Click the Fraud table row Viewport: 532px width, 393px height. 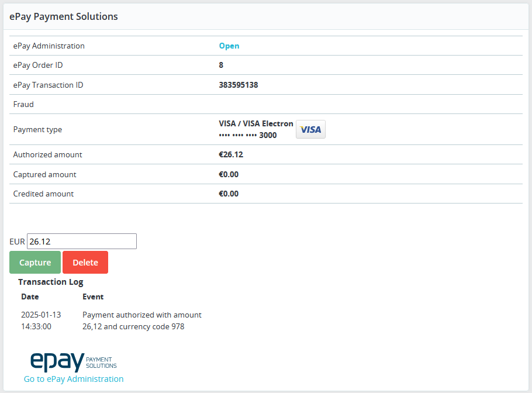click(x=266, y=104)
